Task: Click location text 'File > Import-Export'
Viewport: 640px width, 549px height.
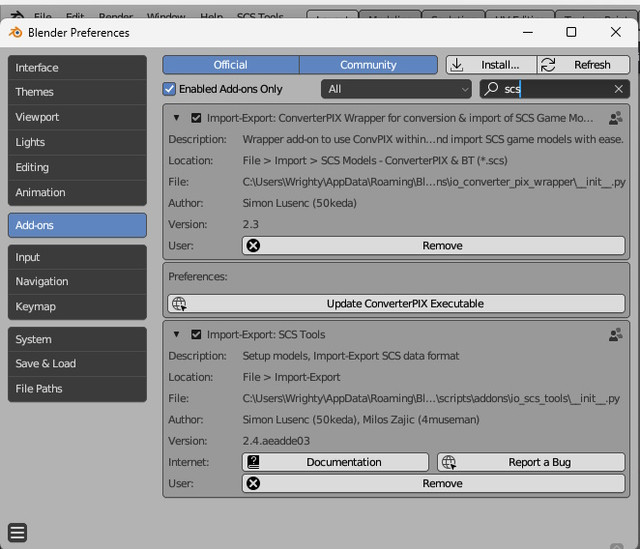Action: pos(291,377)
